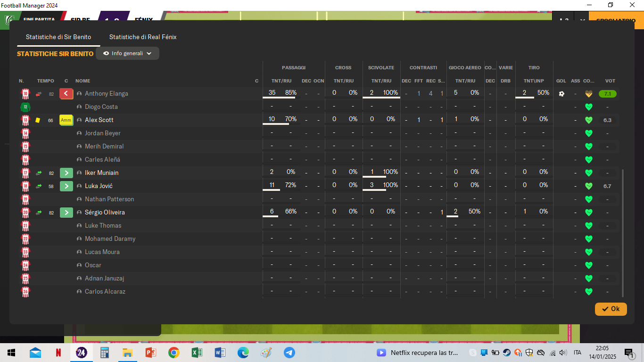Click Carlos Alcaraz's green condition heart
This screenshot has width=644, height=362.
point(588,292)
